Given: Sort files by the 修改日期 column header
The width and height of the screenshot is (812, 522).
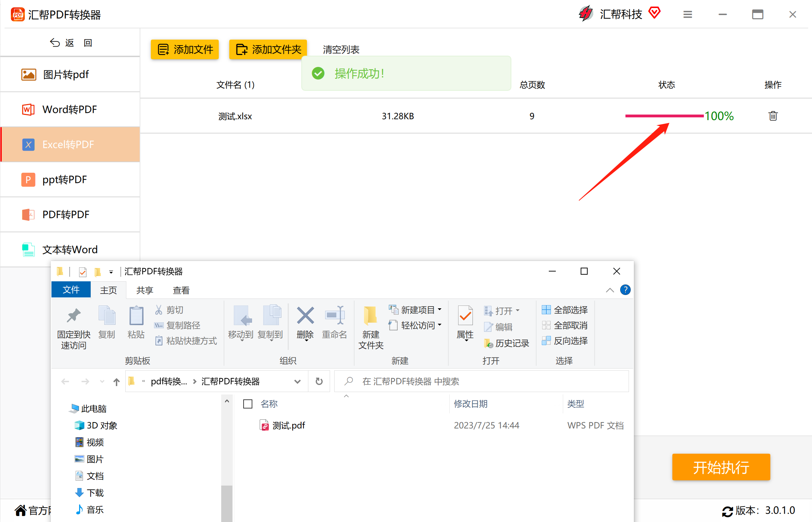Looking at the screenshot, I should tap(470, 404).
